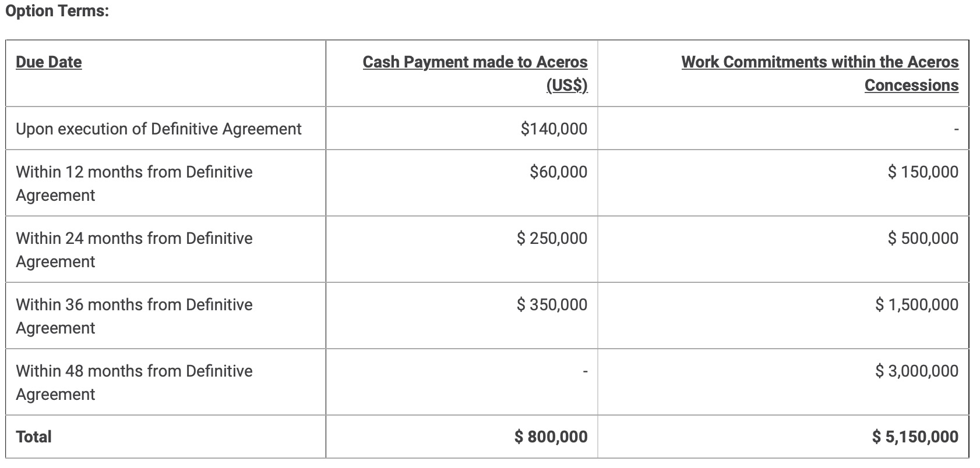The width and height of the screenshot is (980, 468).
Task: Click the Option Terms heading
Action: point(57,11)
